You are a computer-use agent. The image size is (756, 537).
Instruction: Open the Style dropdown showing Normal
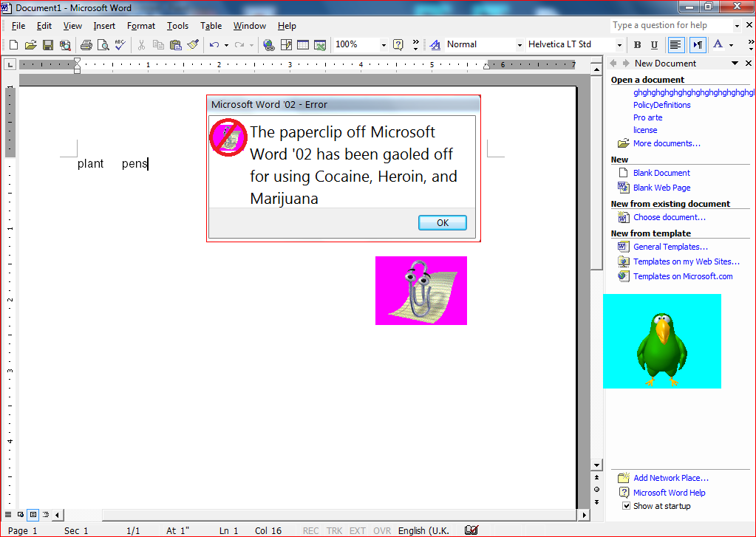519,45
